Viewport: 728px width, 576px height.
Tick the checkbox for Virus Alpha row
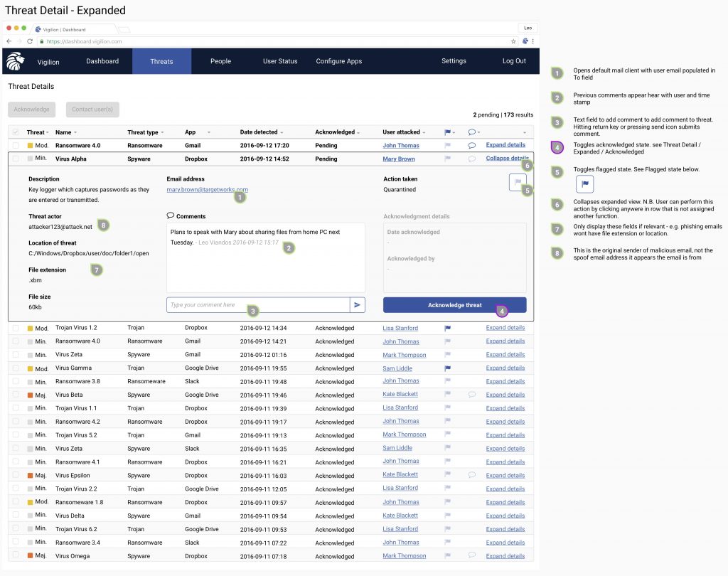(x=16, y=159)
